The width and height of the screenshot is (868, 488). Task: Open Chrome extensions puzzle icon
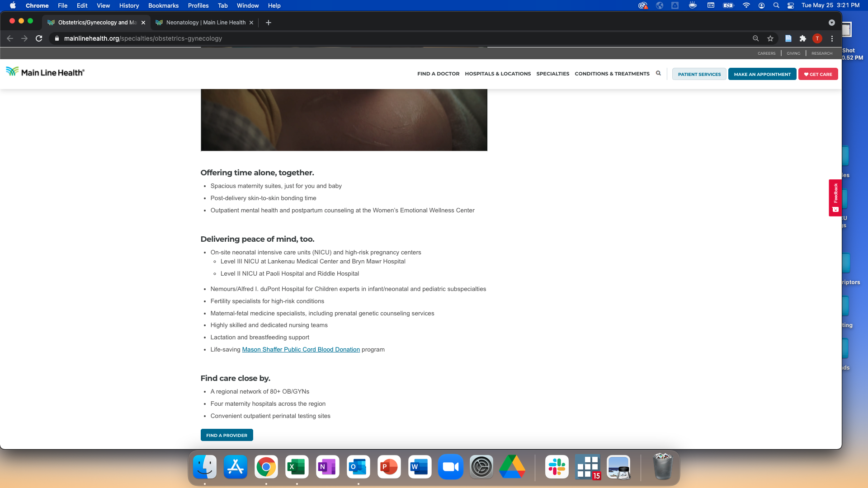[802, 38]
